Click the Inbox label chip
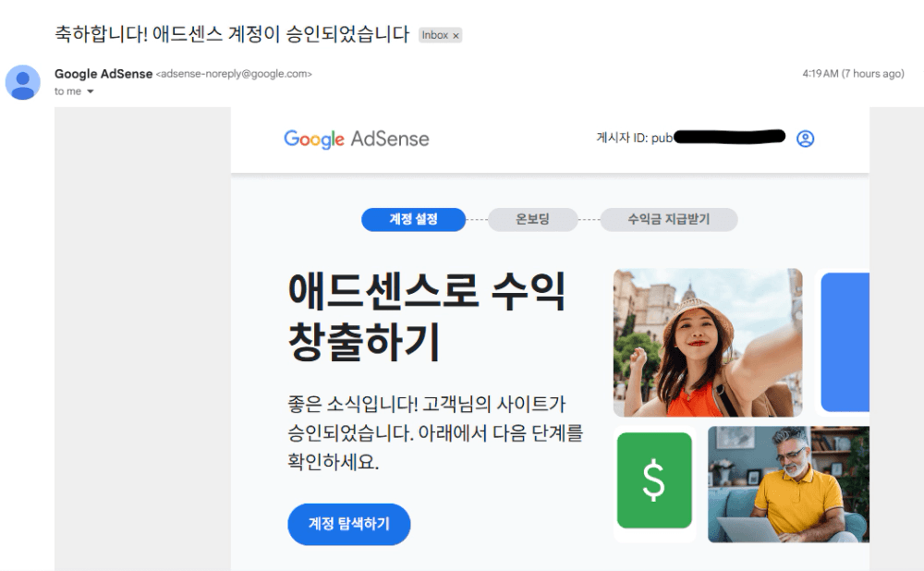Image resolution: width=924 pixels, height=571 pixels. 440,35
